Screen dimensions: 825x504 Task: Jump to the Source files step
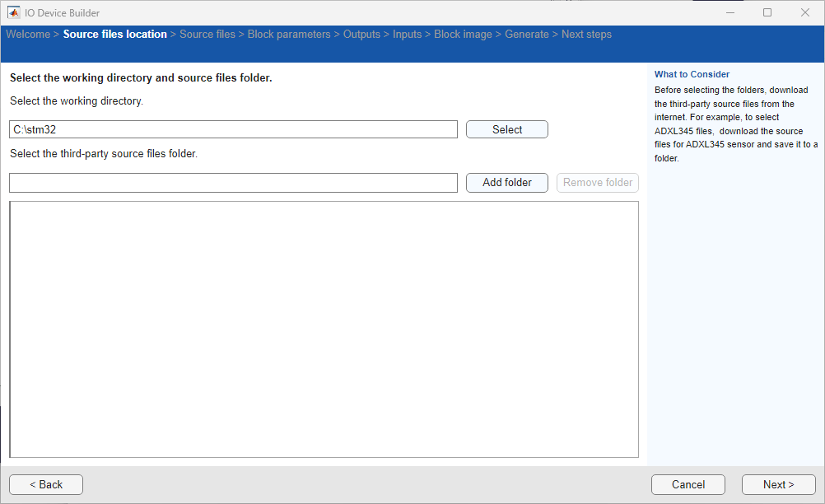(x=207, y=35)
